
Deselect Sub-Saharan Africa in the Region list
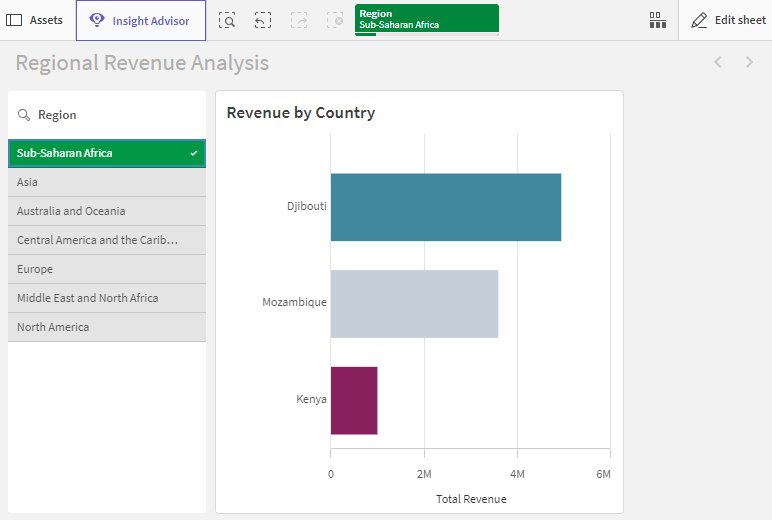[107, 153]
